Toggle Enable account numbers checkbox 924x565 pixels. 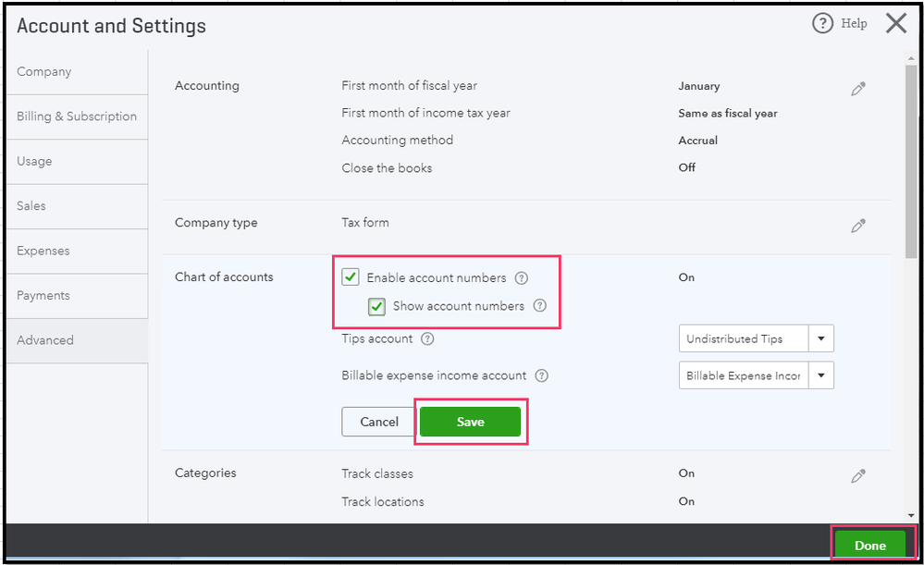(x=351, y=277)
